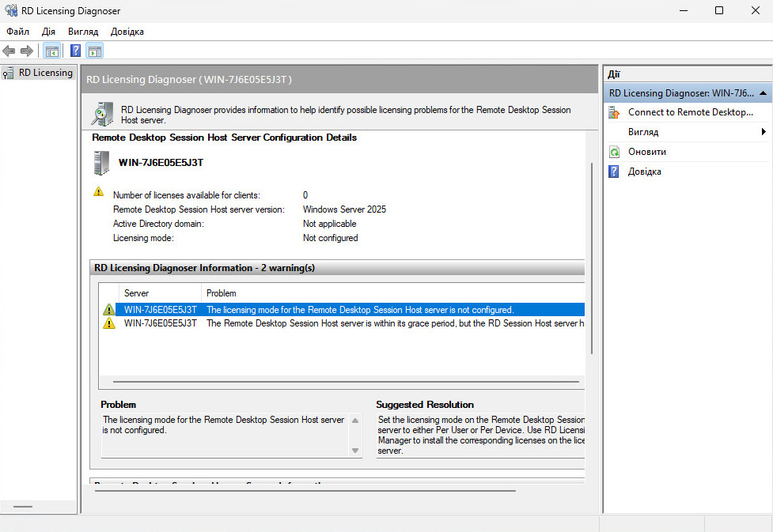Open the Довідка menu in menu bar

[127, 32]
